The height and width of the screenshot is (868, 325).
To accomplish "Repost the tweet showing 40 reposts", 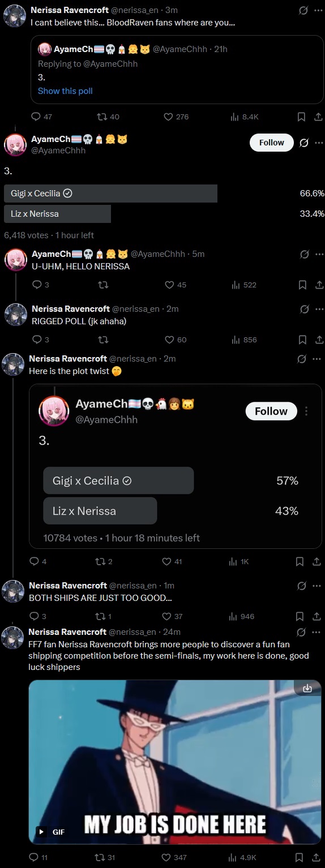I will [108, 117].
